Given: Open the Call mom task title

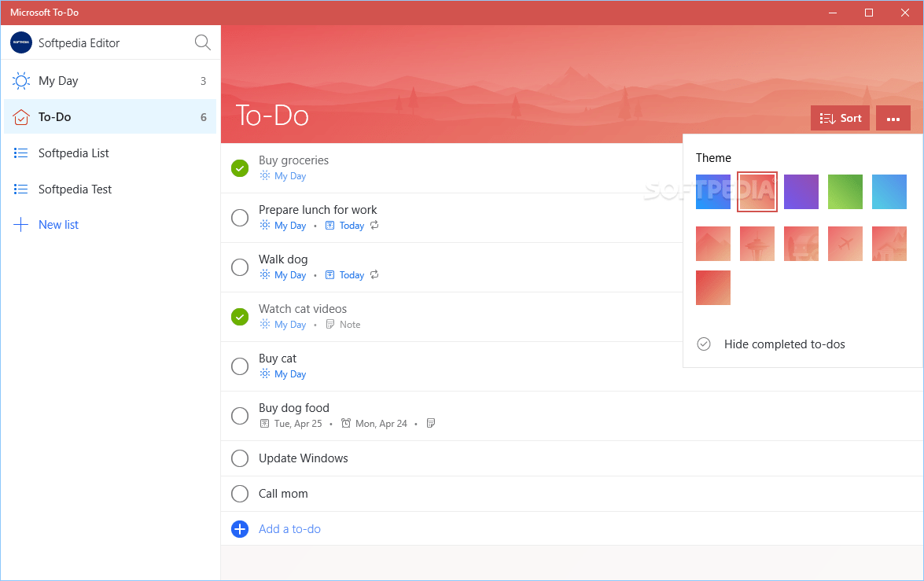Looking at the screenshot, I should pos(283,493).
